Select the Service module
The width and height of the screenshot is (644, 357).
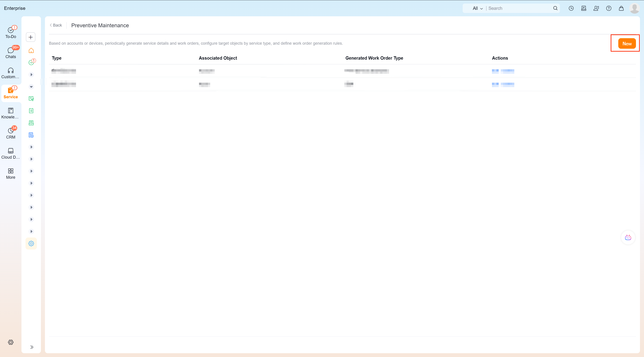(x=11, y=93)
